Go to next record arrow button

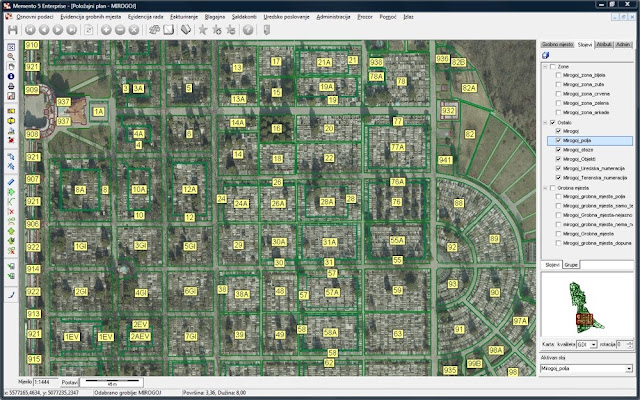[58, 30]
